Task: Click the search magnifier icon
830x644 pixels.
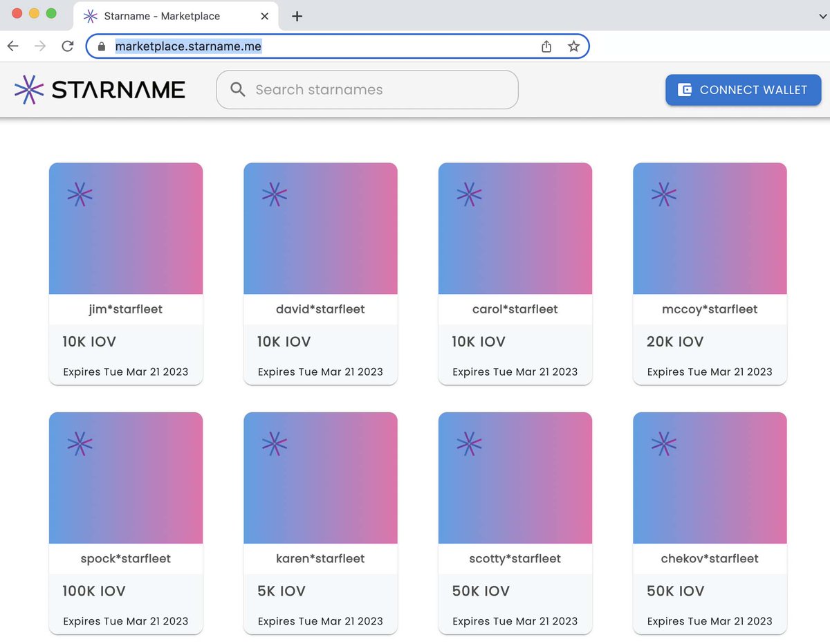Action: (x=238, y=89)
